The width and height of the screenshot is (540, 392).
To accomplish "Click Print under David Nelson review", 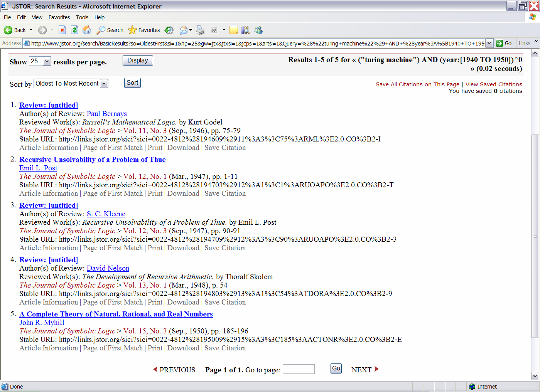I will coord(155,302).
